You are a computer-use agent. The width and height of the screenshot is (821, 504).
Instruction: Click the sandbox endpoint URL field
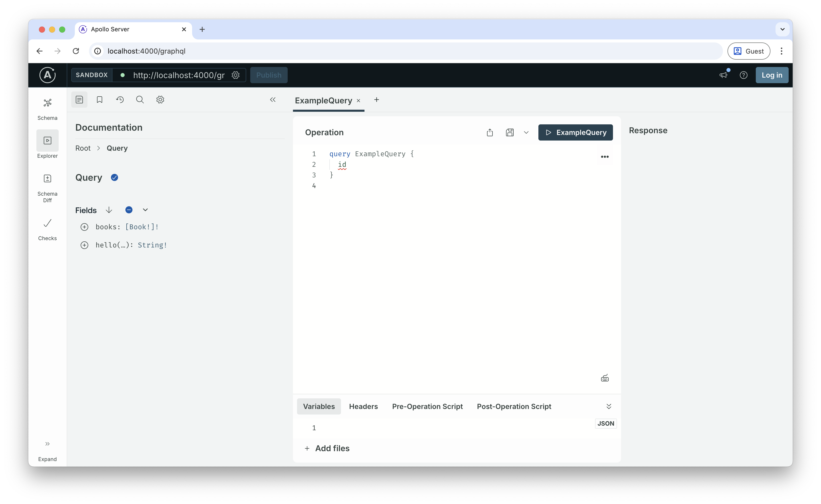(179, 75)
